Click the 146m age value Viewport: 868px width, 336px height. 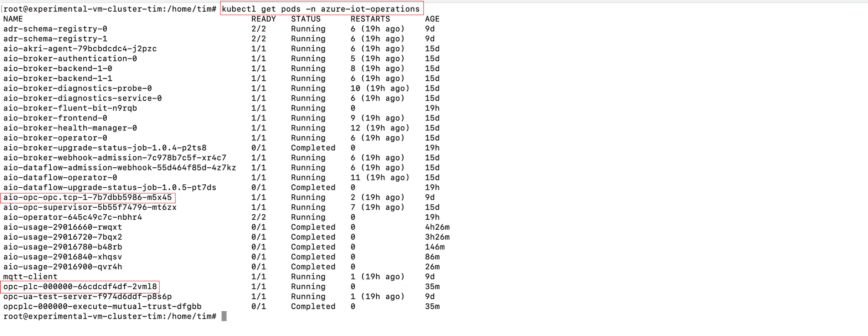pyautogui.click(x=435, y=247)
